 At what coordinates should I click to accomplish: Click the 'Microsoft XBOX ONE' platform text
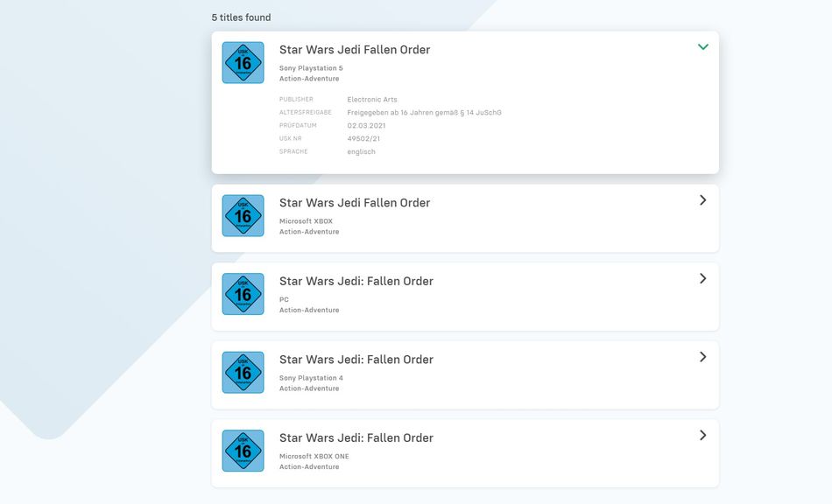click(x=314, y=456)
